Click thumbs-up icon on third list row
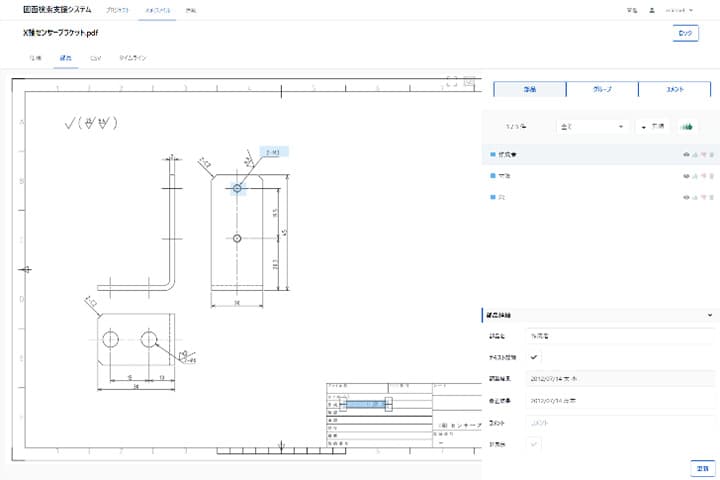This screenshot has height=480, width=720. 695,197
